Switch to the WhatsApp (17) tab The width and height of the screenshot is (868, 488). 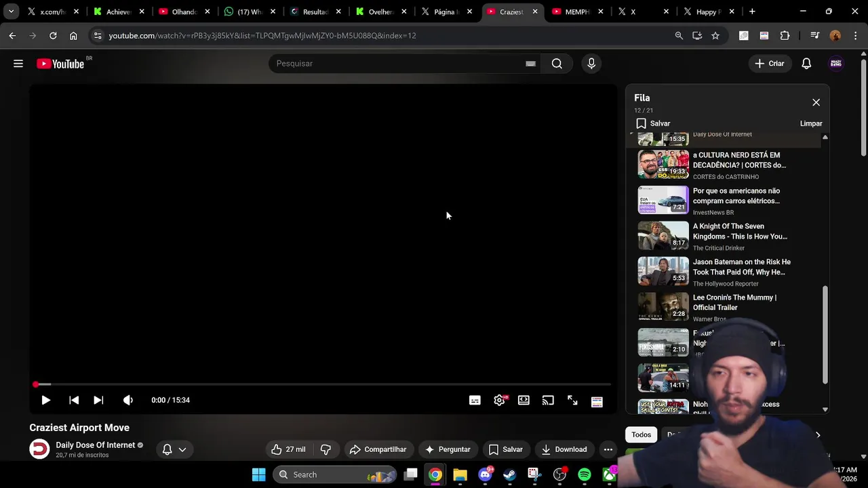249,12
